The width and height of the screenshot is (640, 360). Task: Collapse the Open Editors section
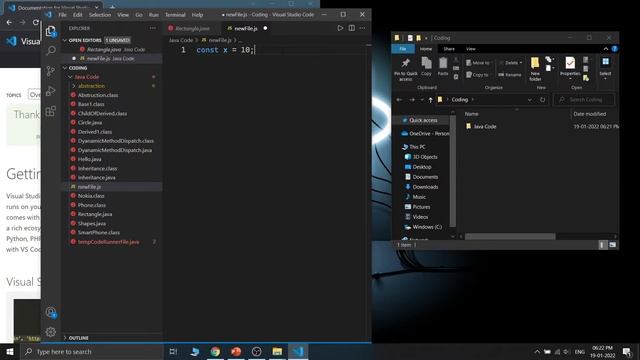tap(65, 40)
